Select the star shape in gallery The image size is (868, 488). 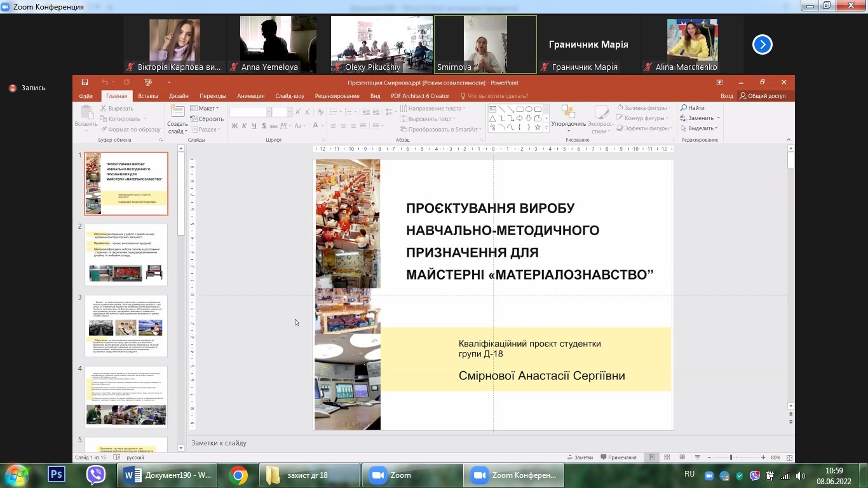coord(538,127)
